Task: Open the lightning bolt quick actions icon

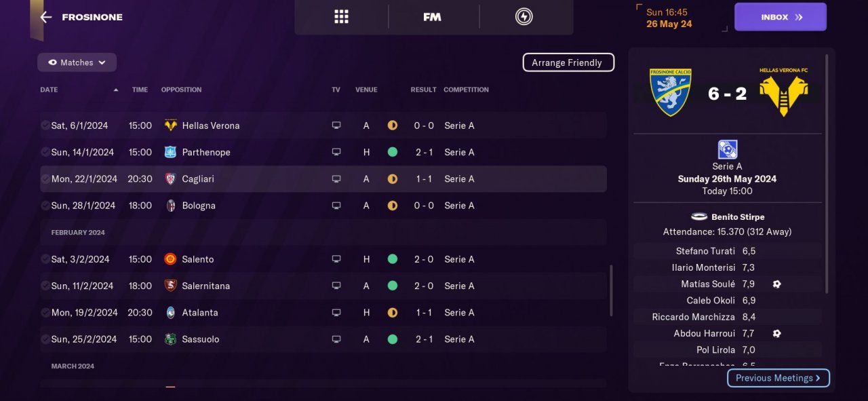Action: tap(524, 17)
